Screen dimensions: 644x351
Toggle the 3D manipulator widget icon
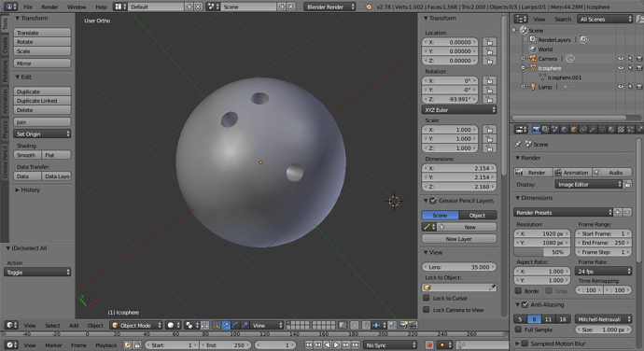coord(217,325)
